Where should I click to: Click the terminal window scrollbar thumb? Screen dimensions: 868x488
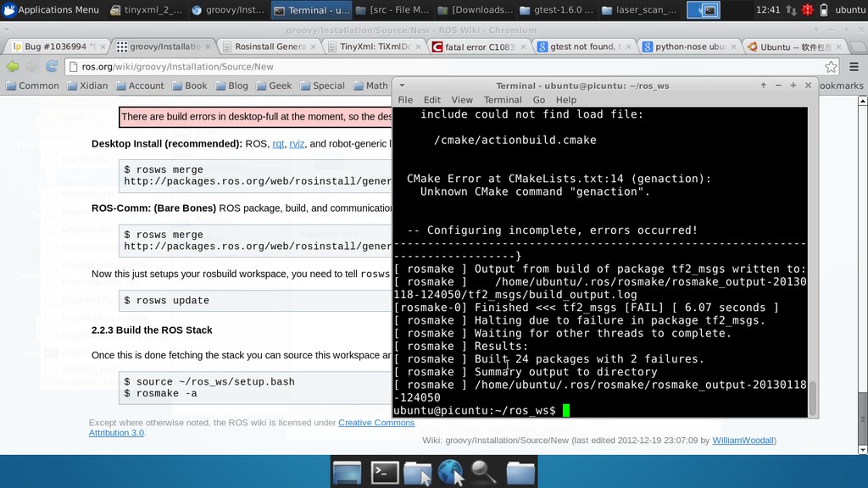pyautogui.click(x=813, y=398)
